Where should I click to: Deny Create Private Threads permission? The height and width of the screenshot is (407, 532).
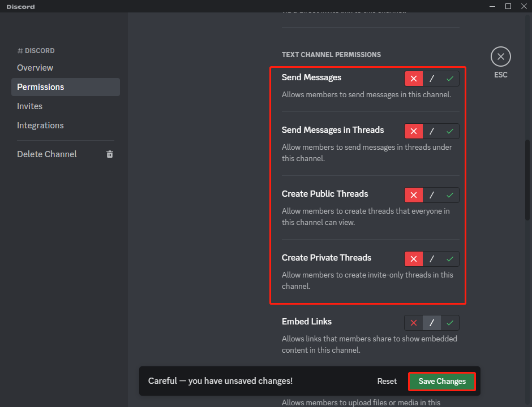[414, 259]
